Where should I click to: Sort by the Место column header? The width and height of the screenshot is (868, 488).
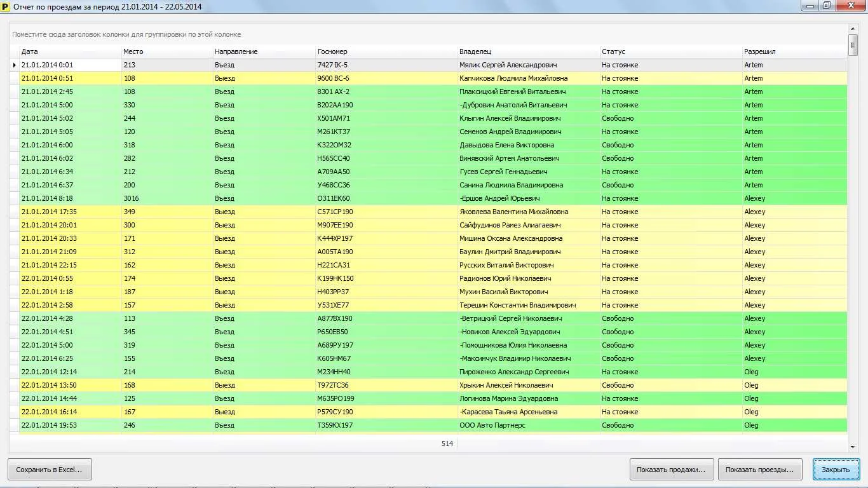click(x=166, y=51)
